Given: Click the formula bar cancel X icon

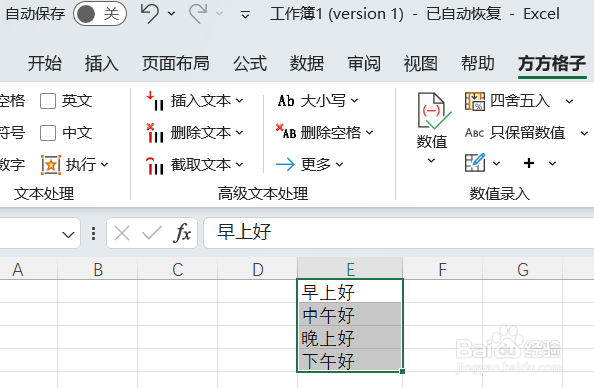Looking at the screenshot, I should 122,233.
